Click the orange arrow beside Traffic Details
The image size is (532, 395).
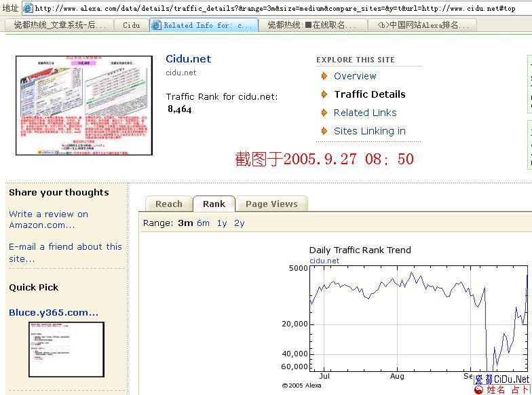coord(324,94)
